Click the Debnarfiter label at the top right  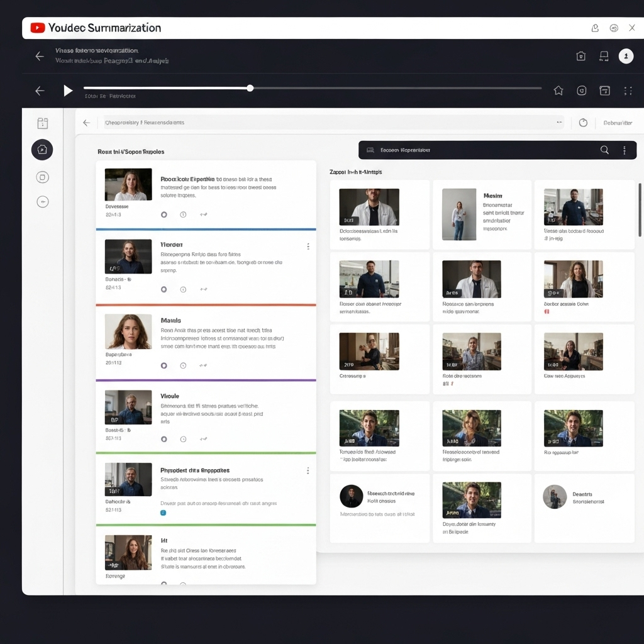[x=618, y=123]
